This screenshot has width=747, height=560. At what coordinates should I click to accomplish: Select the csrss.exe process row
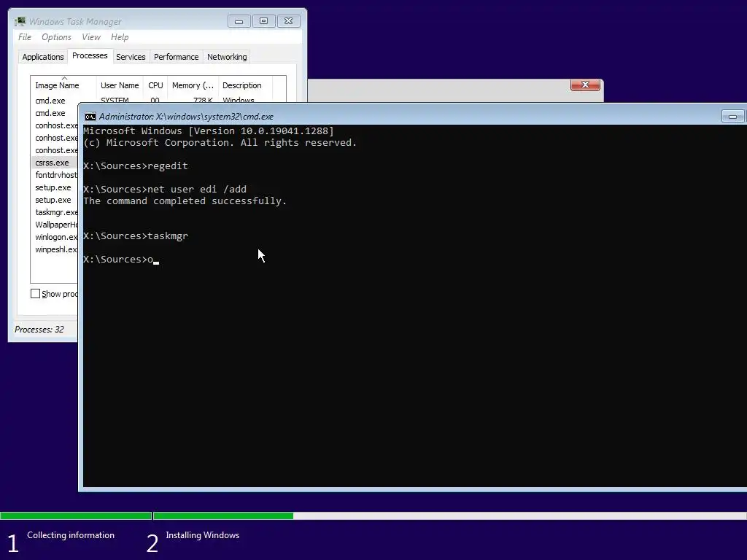55,163
